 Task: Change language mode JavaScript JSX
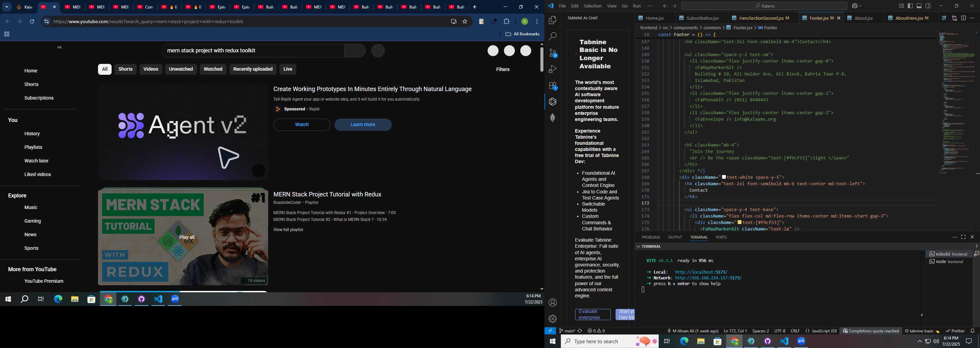824,331
